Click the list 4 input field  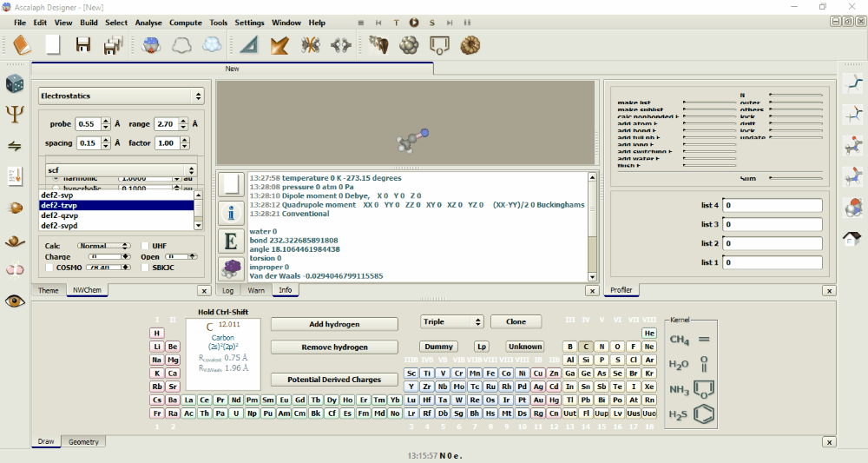[x=772, y=205]
